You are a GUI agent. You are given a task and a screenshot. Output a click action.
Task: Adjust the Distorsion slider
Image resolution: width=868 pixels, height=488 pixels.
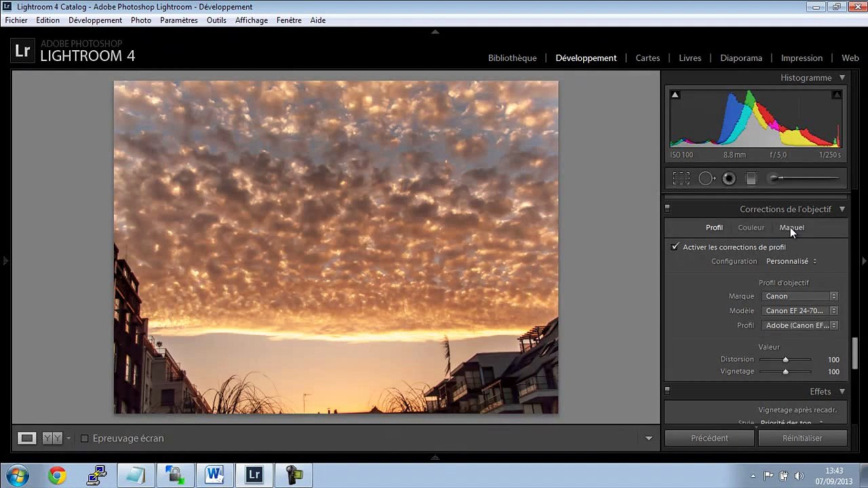tap(785, 359)
